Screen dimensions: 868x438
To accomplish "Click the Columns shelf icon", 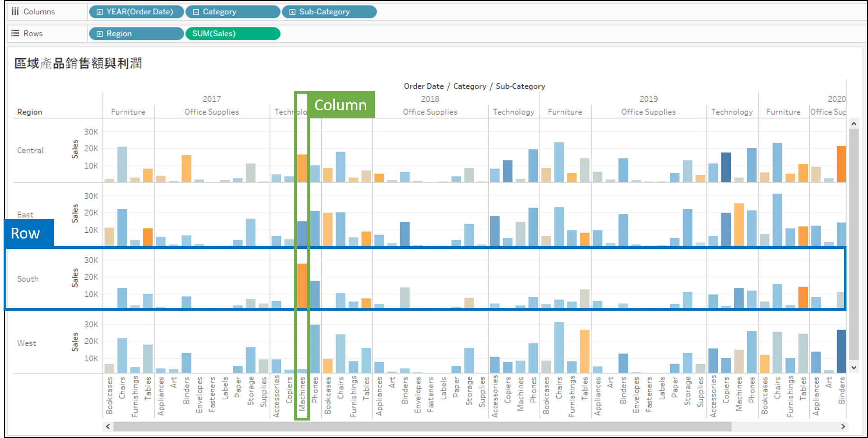I will pos(15,12).
